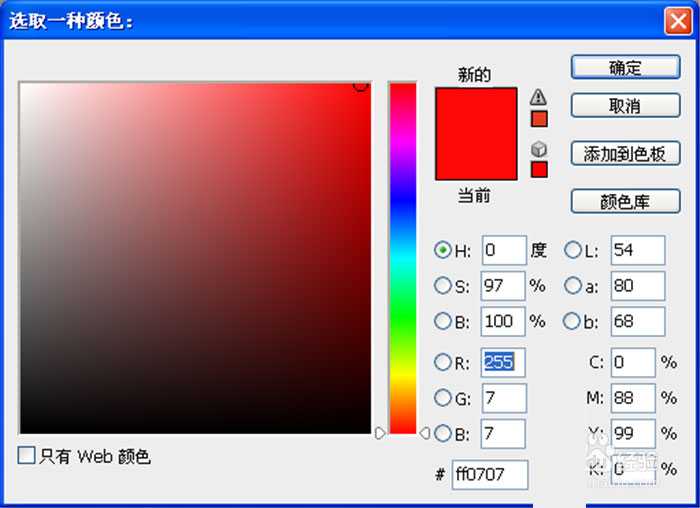Click the 选取一种颜色 dialog title

71,21
